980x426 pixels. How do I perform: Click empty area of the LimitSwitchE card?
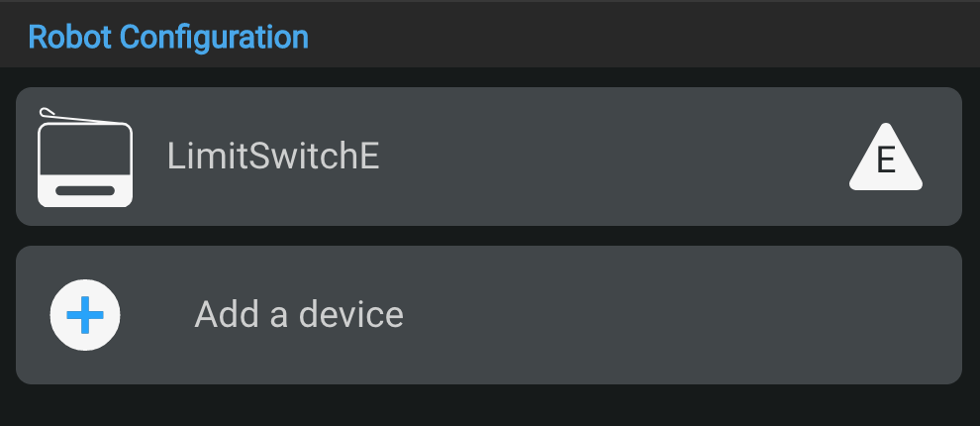pyautogui.click(x=614, y=159)
